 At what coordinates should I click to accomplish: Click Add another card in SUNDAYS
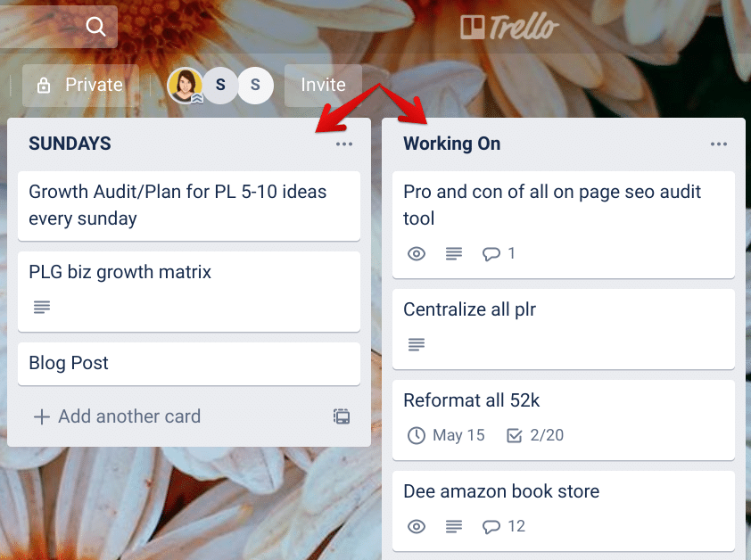118,416
